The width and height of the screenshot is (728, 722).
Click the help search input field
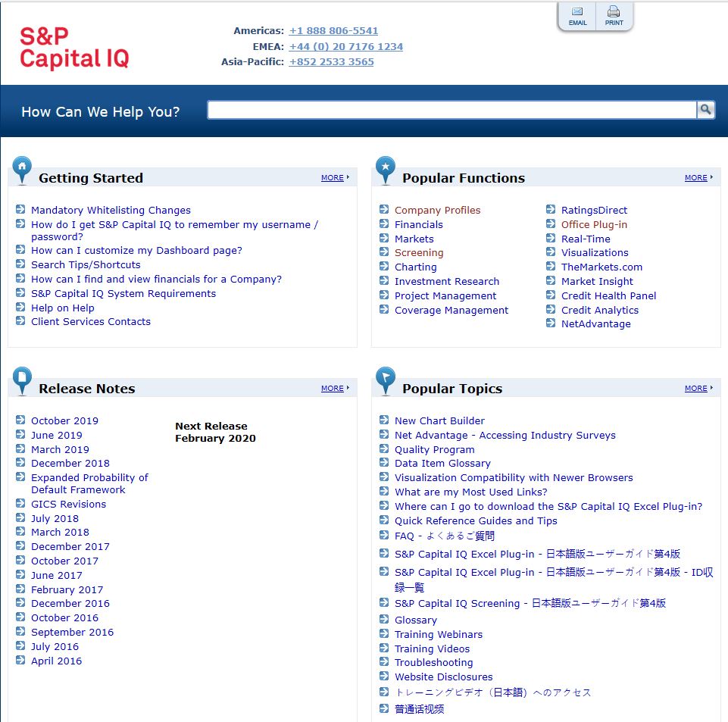tap(451, 111)
